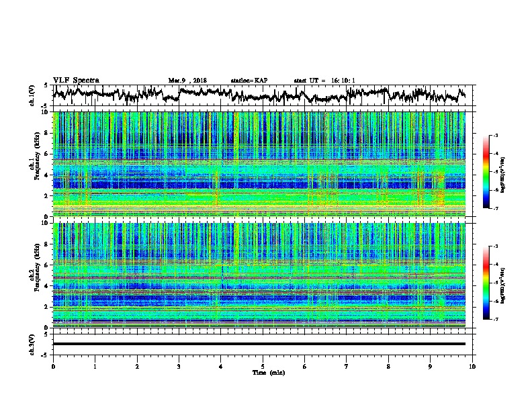Click the time axis tick label 9

(430, 367)
